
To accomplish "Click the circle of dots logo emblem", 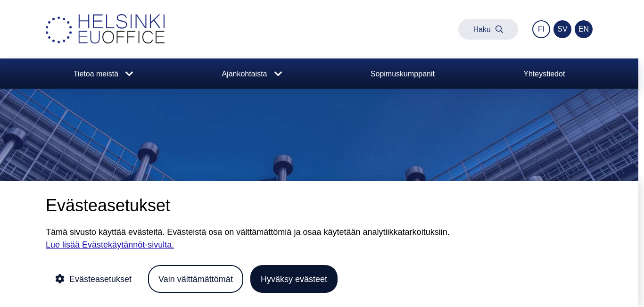I will (58, 30).
